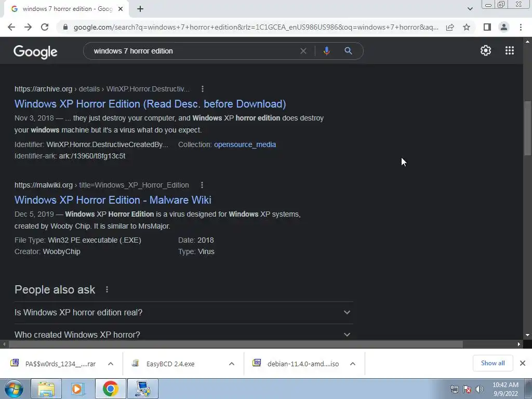Open the People also ask options menu
This screenshot has width=532, height=399.
107,289
